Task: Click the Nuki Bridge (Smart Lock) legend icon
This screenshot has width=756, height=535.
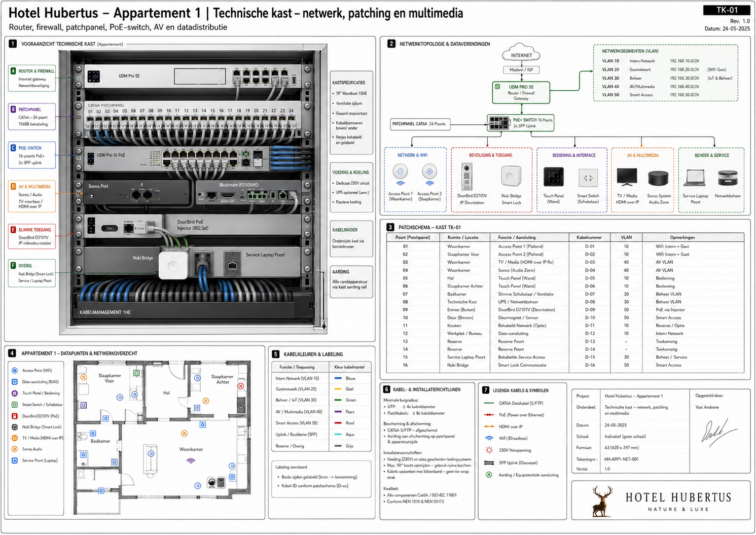Action: tap(15, 427)
